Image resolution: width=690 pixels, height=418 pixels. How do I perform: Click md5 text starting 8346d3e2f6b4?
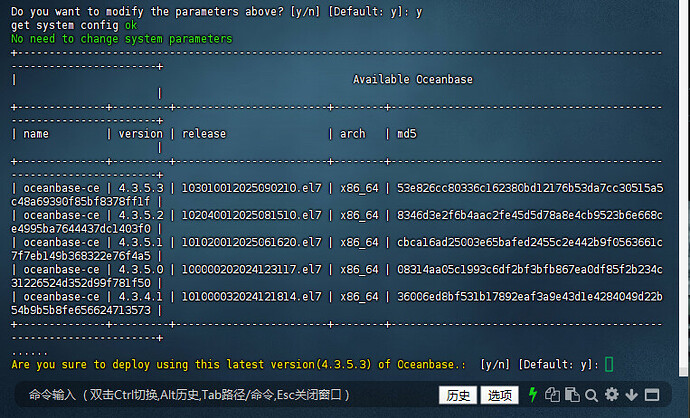pos(530,215)
